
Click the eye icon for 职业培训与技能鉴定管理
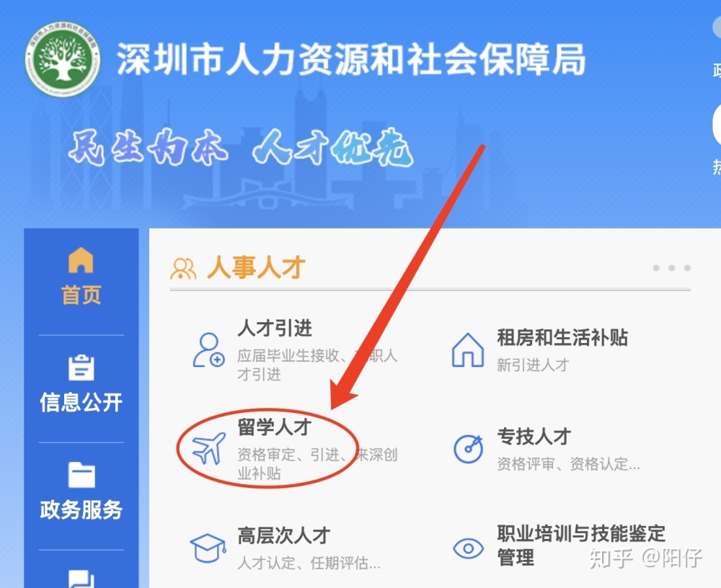click(468, 548)
